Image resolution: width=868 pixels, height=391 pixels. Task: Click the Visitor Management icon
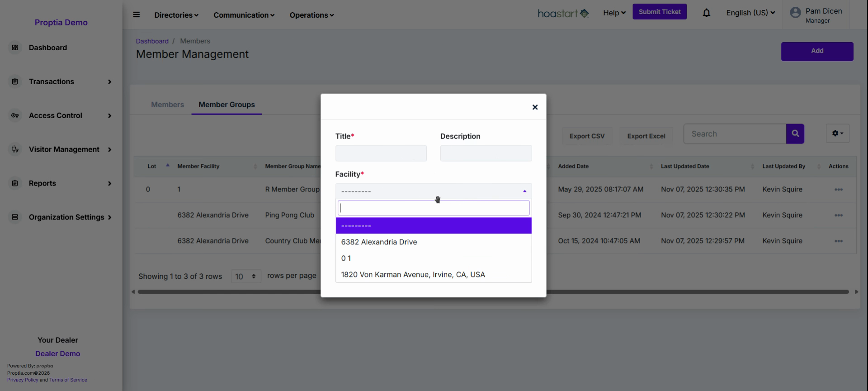[15, 149]
